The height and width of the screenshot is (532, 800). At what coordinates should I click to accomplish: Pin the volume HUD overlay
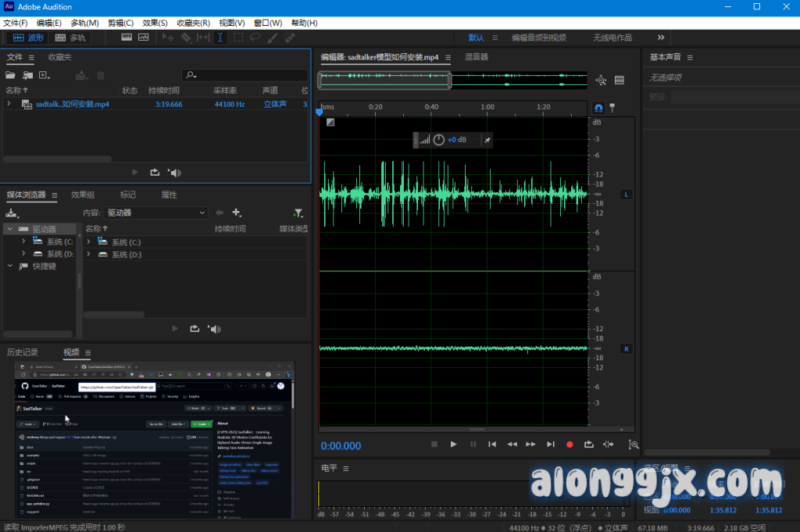(487, 140)
